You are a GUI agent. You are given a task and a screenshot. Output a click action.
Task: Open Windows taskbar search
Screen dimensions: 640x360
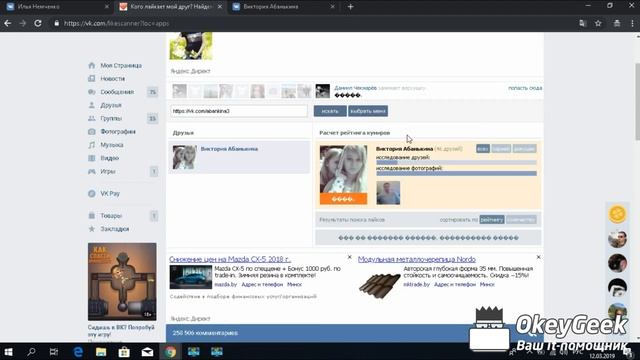pyautogui.click(x=31, y=351)
